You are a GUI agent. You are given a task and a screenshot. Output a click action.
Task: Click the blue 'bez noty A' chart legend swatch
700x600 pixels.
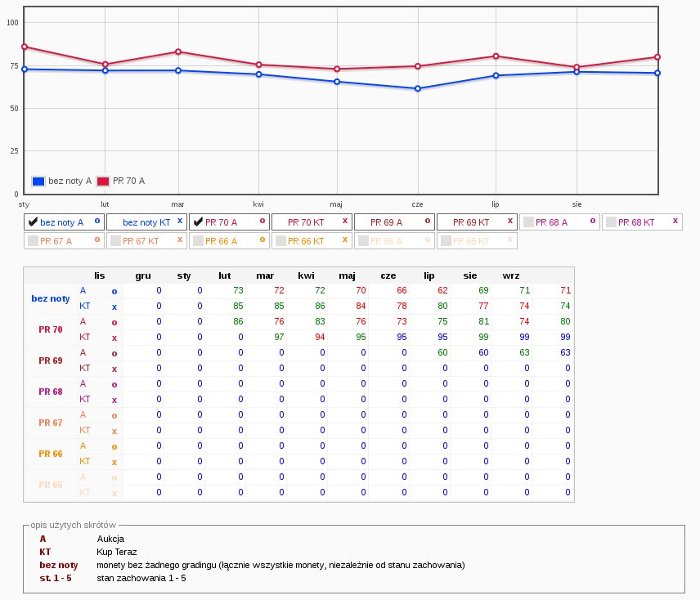pyautogui.click(x=39, y=181)
